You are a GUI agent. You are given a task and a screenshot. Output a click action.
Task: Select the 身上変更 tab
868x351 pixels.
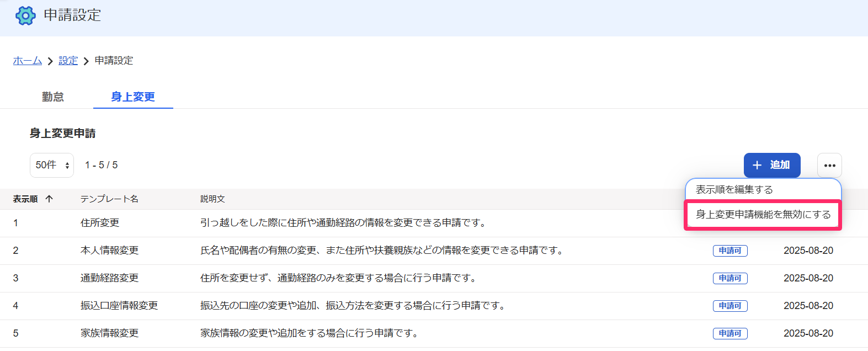click(x=133, y=97)
